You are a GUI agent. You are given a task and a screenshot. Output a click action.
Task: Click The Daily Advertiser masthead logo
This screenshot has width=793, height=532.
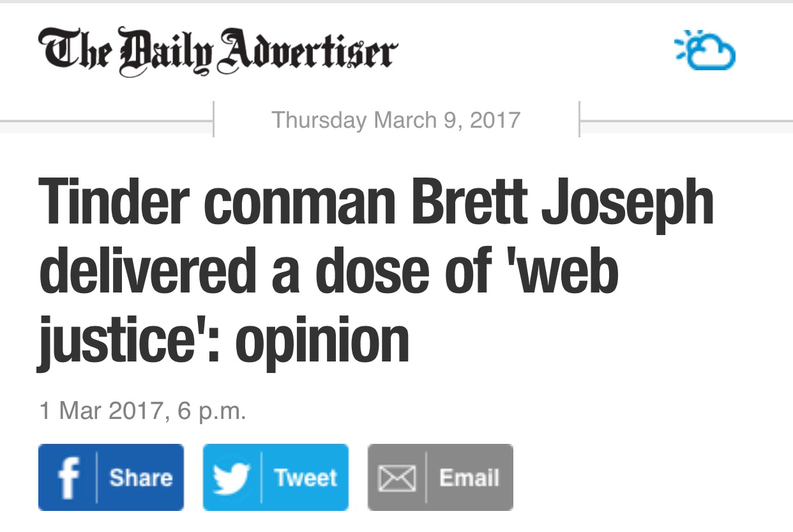[218, 52]
